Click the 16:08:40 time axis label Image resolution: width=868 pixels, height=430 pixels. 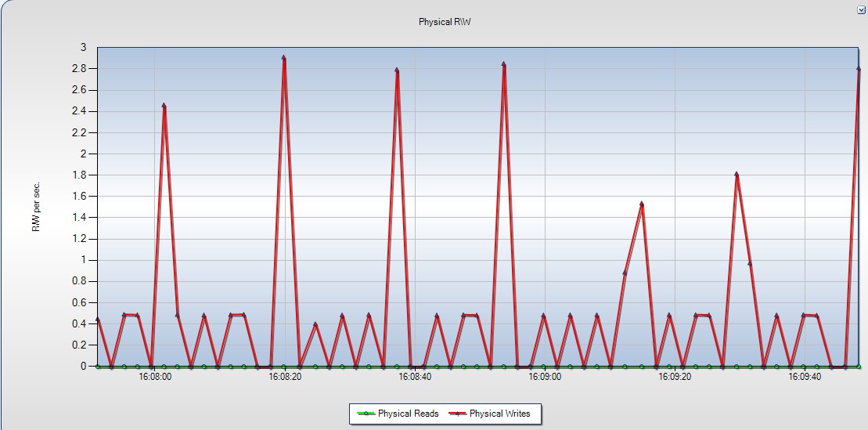click(x=415, y=377)
